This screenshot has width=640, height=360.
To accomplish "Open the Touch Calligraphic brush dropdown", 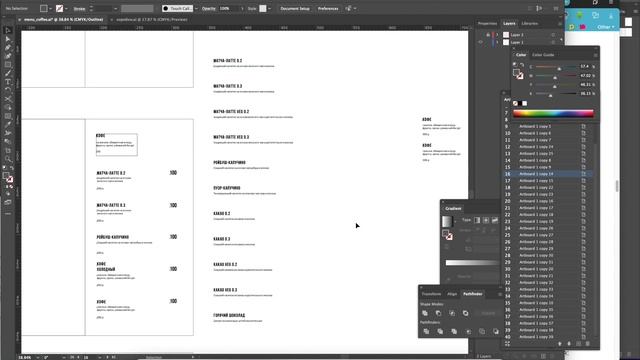I will pos(196,9).
